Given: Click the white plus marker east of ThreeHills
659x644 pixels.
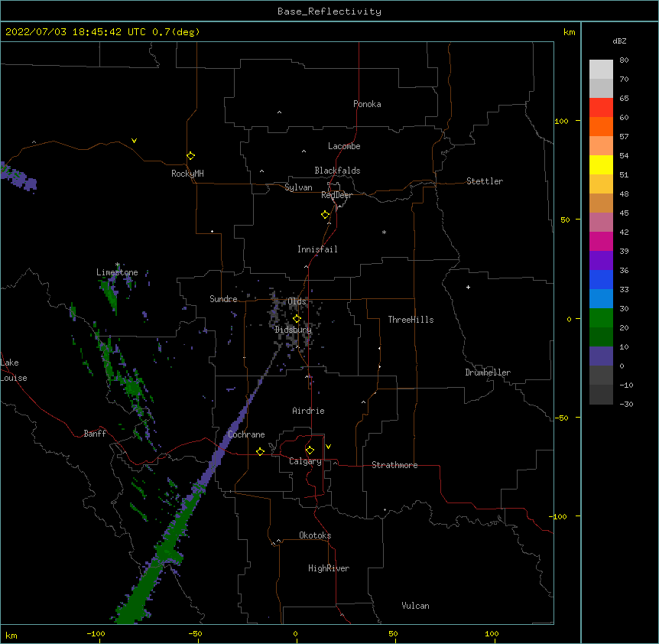Looking at the screenshot, I should [x=468, y=287].
